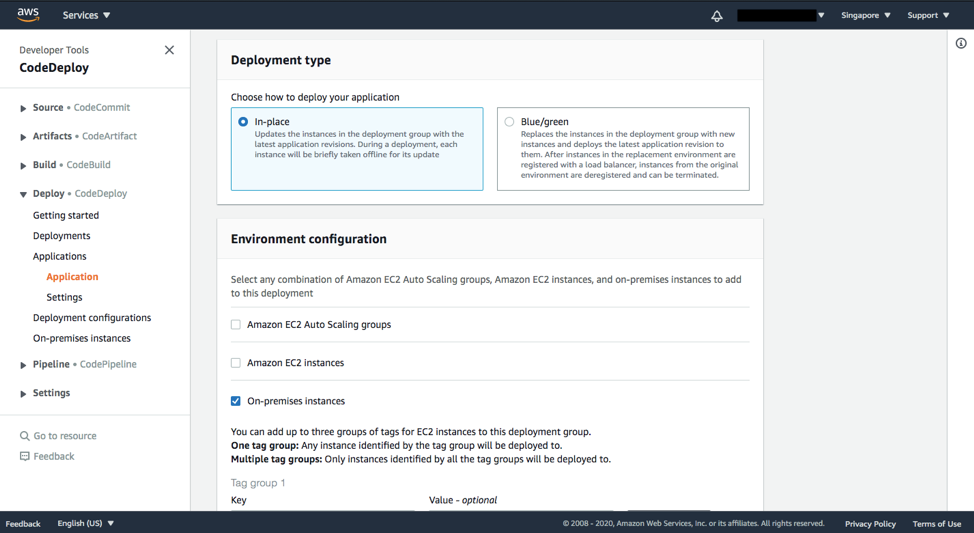Click the Feedback chat icon in sidebar
The image size is (974, 533).
coord(25,456)
